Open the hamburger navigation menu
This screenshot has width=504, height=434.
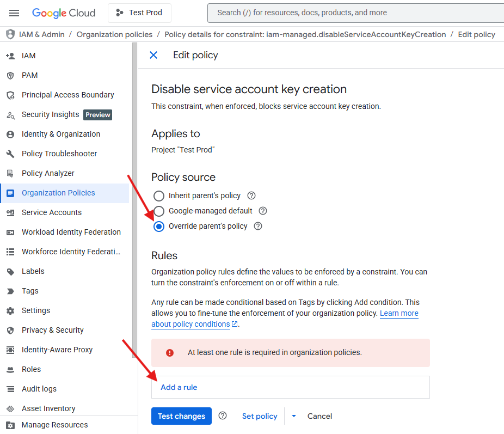point(14,13)
